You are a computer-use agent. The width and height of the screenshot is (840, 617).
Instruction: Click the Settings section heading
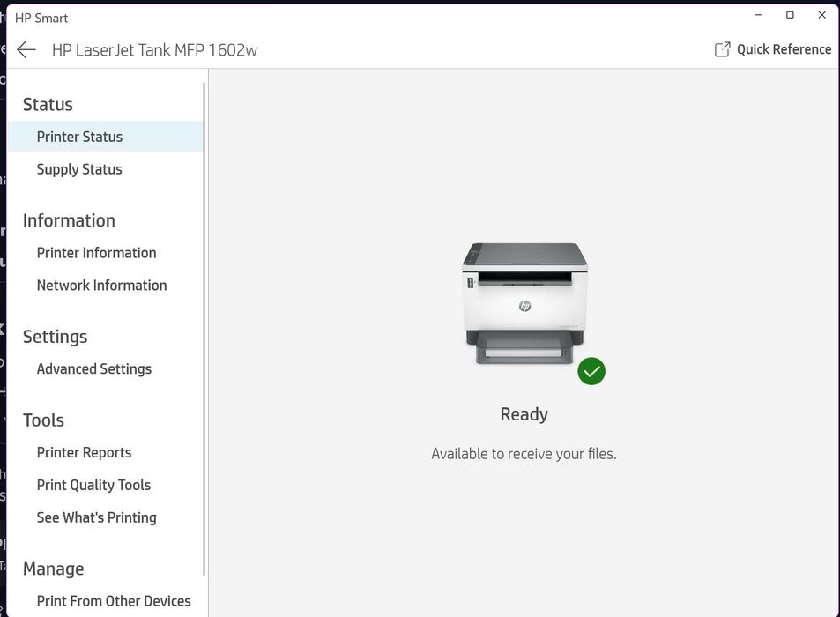click(x=56, y=337)
